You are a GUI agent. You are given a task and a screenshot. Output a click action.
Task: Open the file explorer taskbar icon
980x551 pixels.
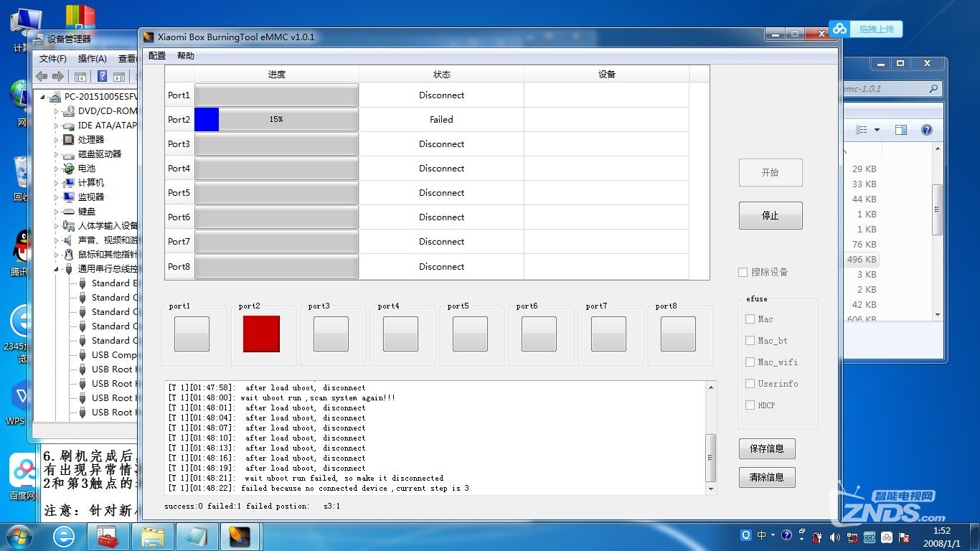pos(152,537)
